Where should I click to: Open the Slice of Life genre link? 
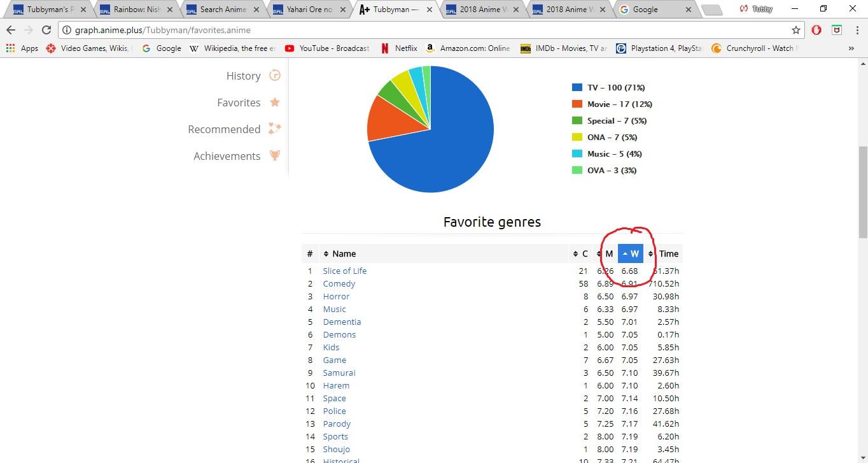pyautogui.click(x=344, y=271)
